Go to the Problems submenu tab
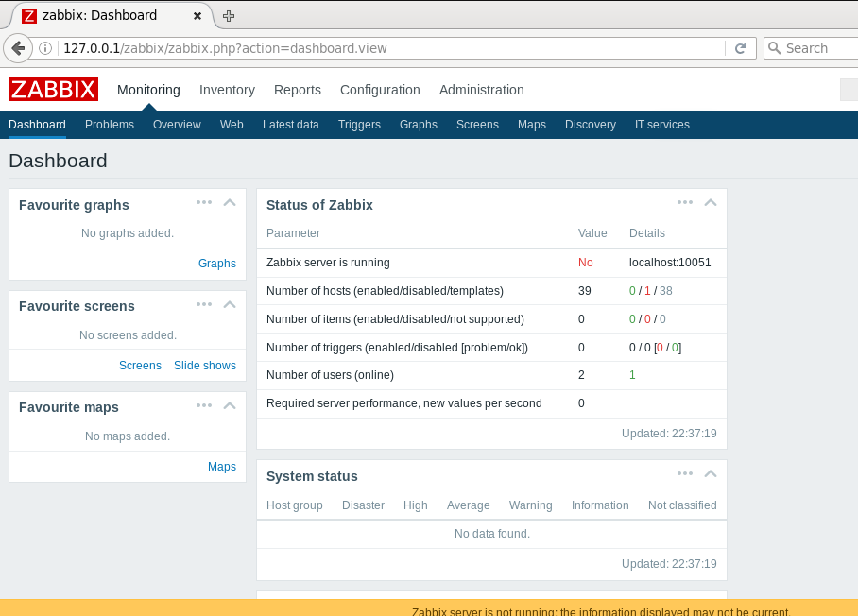The height and width of the screenshot is (616, 858). [110, 125]
